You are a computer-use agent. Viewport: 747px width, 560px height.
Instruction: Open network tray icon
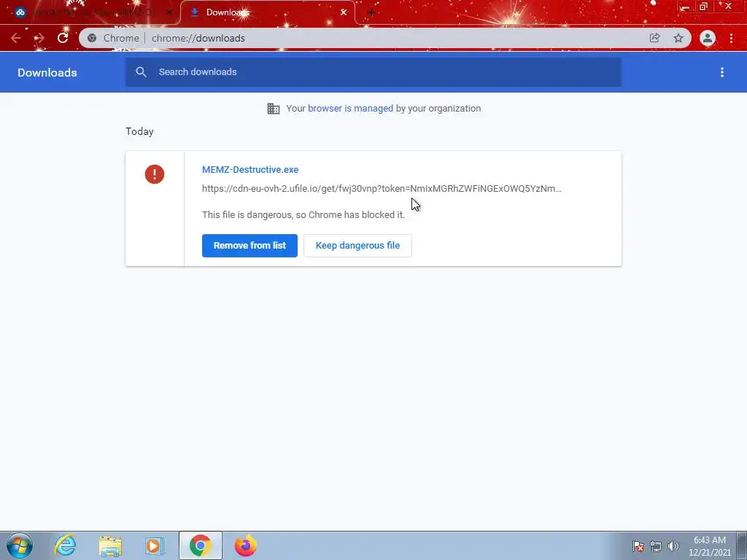tap(656, 546)
